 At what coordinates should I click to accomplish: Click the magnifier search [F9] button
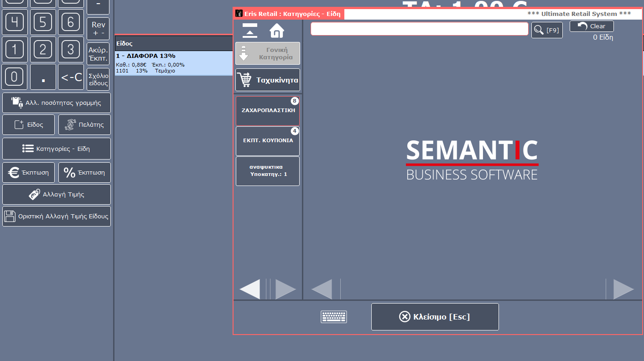[547, 30]
